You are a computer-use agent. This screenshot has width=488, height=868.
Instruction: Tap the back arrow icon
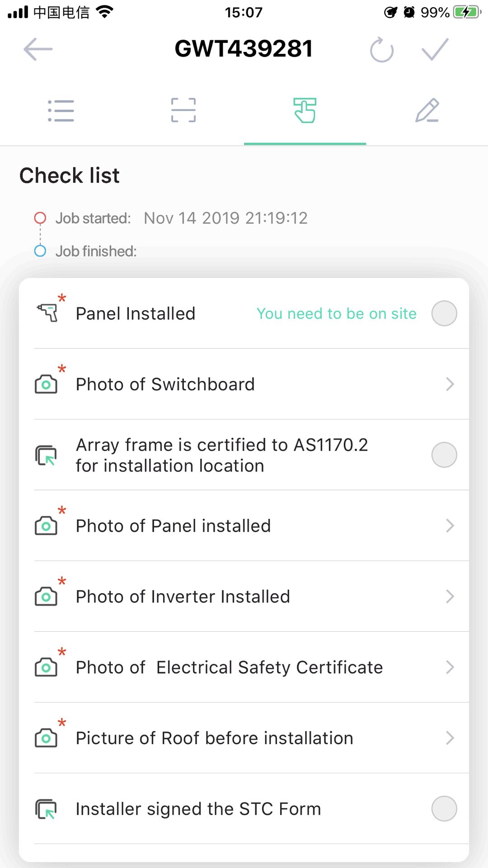38,49
